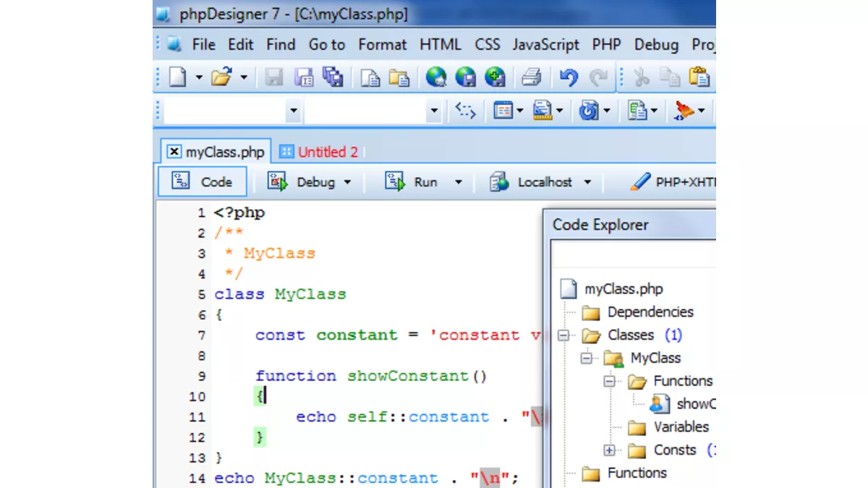Open the PHP menu
This screenshot has width=868, height=488.
(x=605, y=44)
